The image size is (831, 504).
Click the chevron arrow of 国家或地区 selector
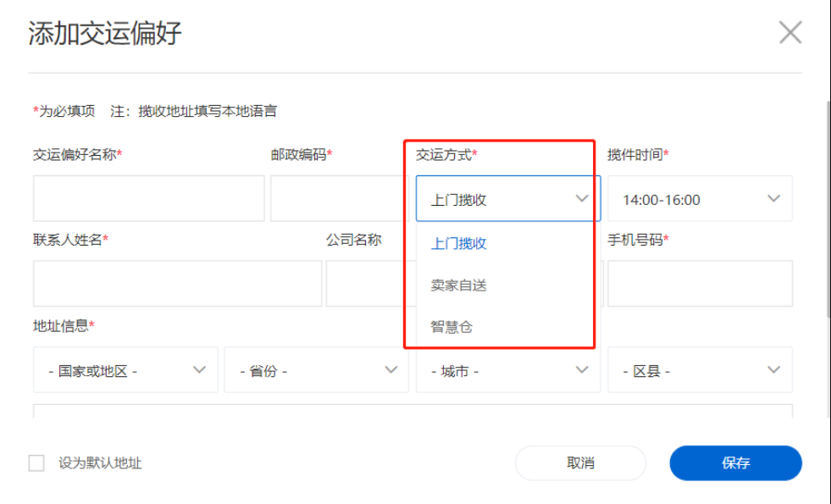[199, 370]
